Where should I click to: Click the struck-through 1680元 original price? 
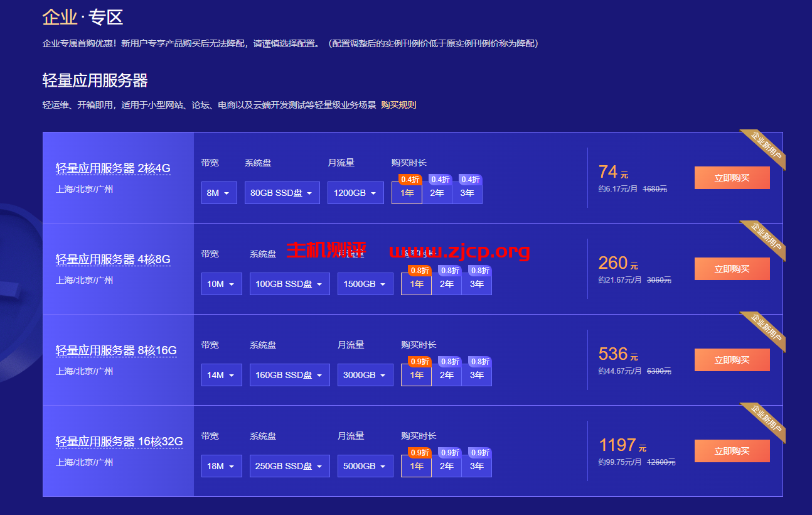click(x=655, y=188)
